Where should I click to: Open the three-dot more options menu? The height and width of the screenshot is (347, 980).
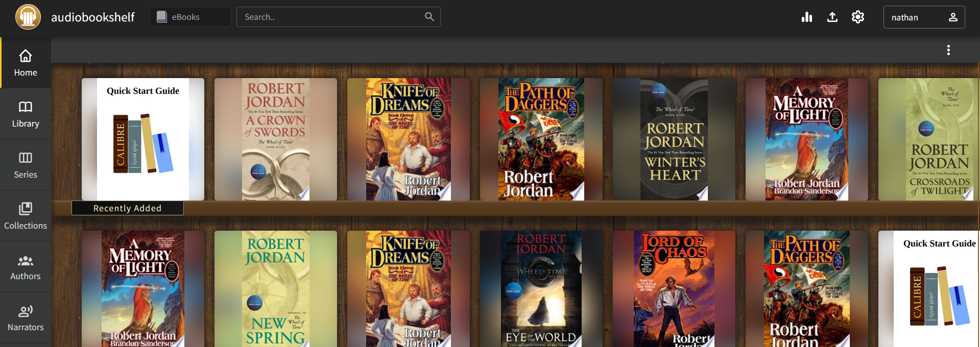(x=948, y=50)
